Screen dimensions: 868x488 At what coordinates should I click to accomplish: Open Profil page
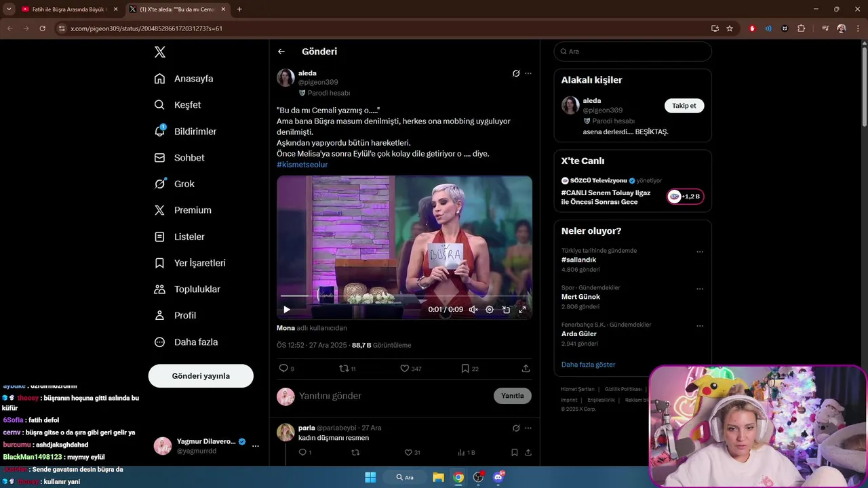176,315
